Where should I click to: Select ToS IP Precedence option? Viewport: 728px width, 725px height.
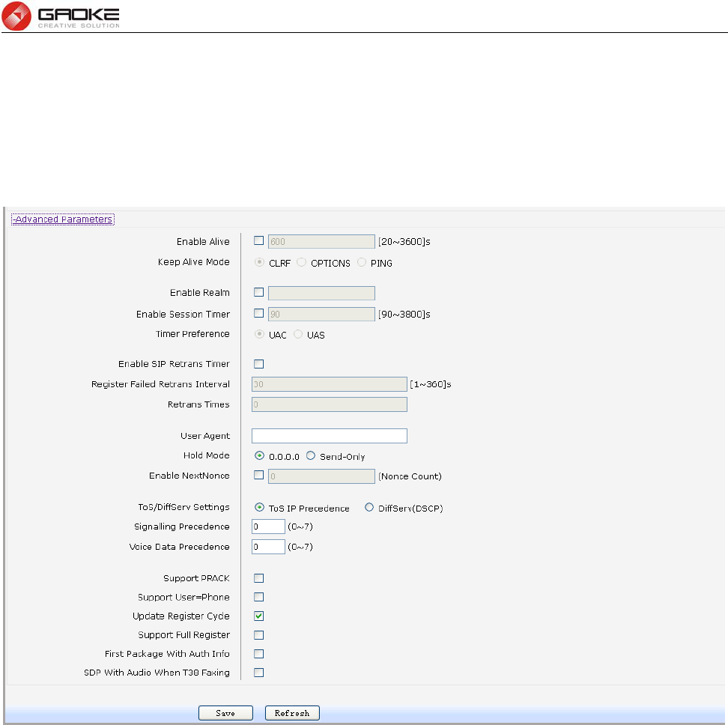tap(260, 507)
